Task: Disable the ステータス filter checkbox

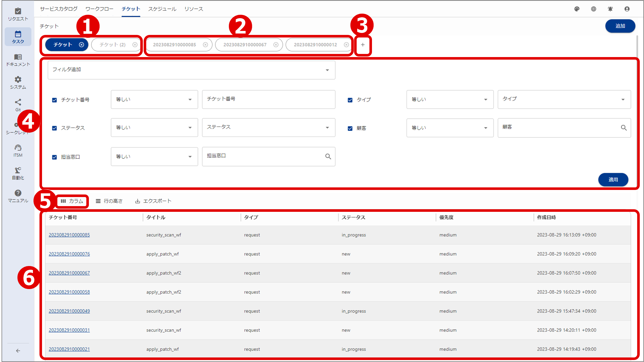Action: [x=54, y=128]
